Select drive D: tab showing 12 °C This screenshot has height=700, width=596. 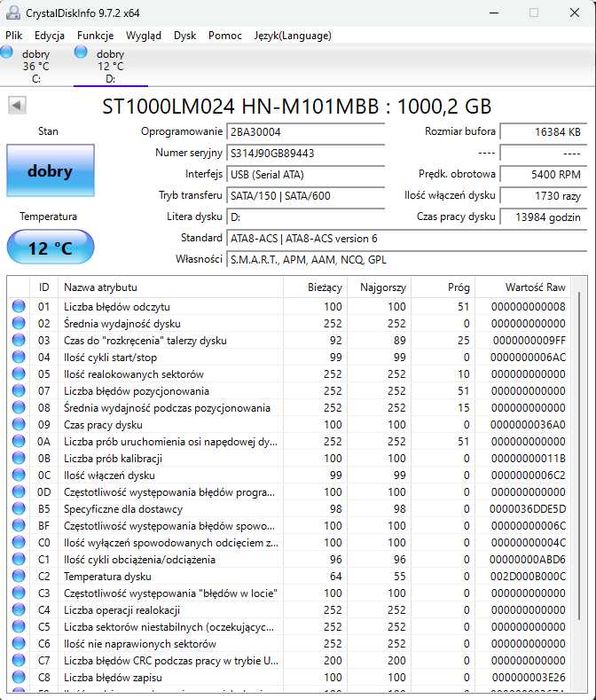[x=110, y=66]
